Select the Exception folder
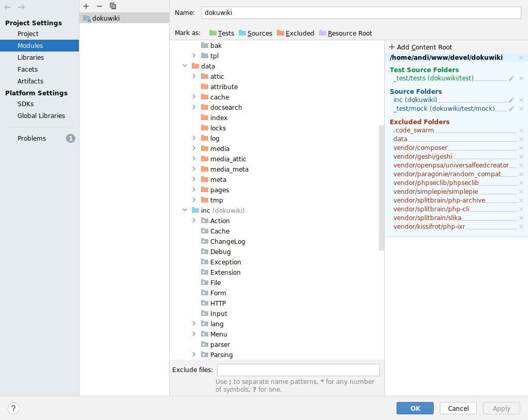 (x=221, y=262)
